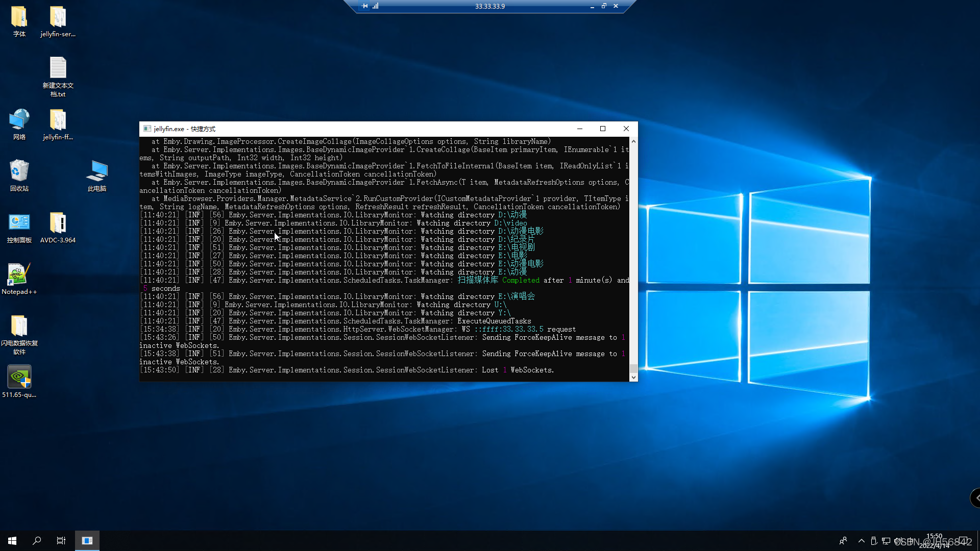
Task: Pin the remote desktop connection bar
Action: tap(364, 6)
